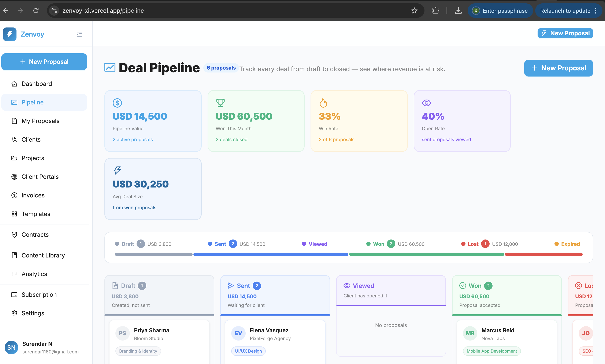Open site information icon in address bar
This screenshot has width=605, height=364.
[x=54, y=11]
